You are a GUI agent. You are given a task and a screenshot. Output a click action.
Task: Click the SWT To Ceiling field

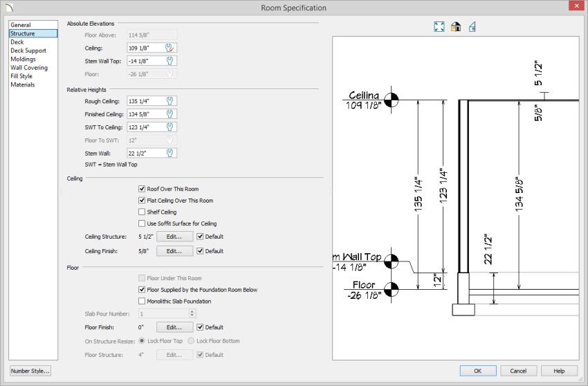(x=151, y=127)
